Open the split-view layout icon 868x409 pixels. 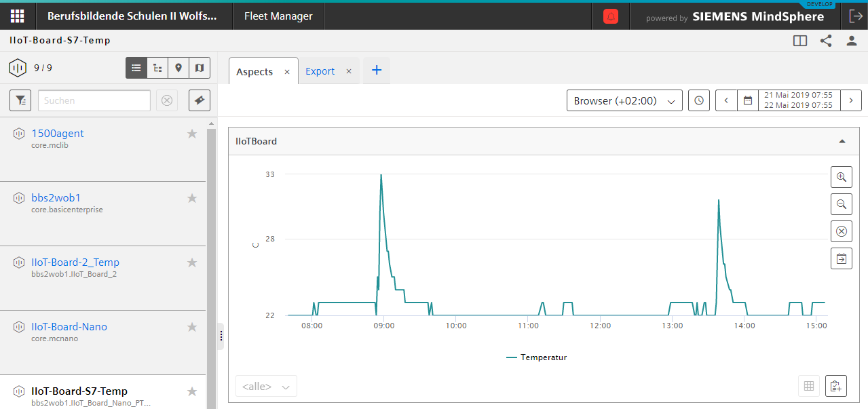pyautogui.click(x=800, y=41)
